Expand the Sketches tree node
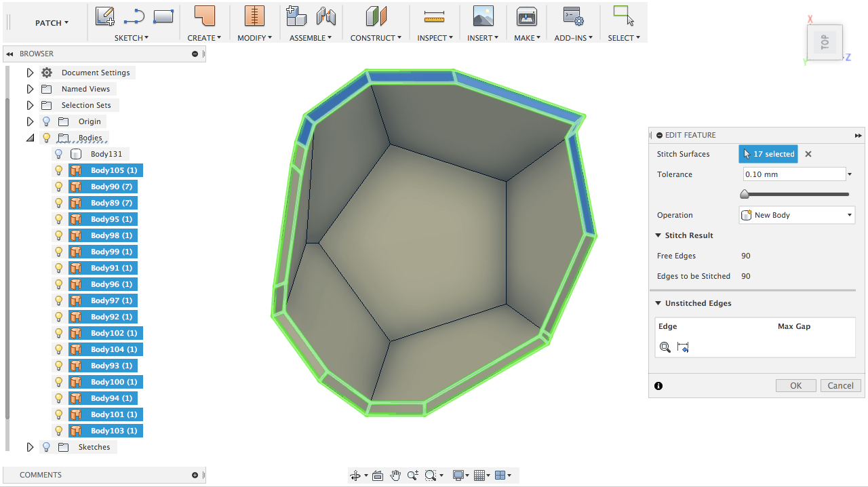The height and width of the screenshot is (487, 868). pyautogui.click(x=30, y=447)
